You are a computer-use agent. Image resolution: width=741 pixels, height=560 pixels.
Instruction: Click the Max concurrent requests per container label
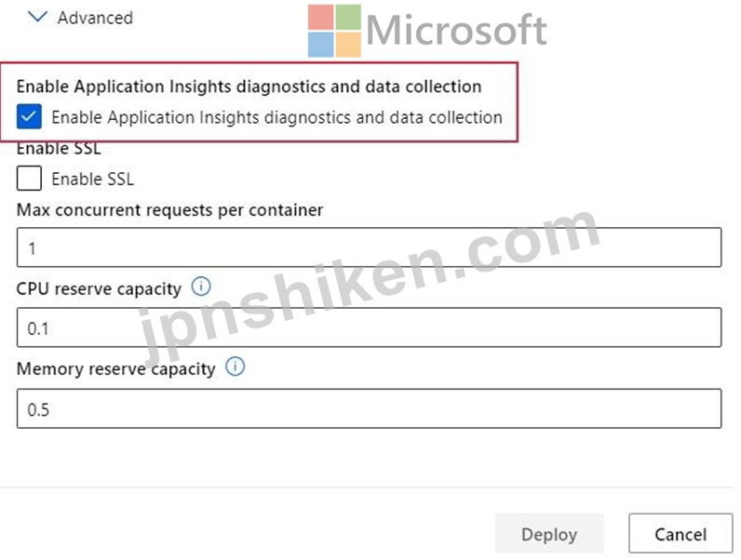click(169, 210)
